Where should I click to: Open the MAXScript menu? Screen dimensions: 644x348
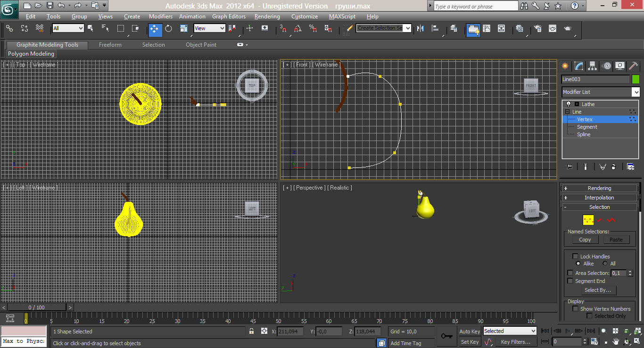[x=342, y=17]
